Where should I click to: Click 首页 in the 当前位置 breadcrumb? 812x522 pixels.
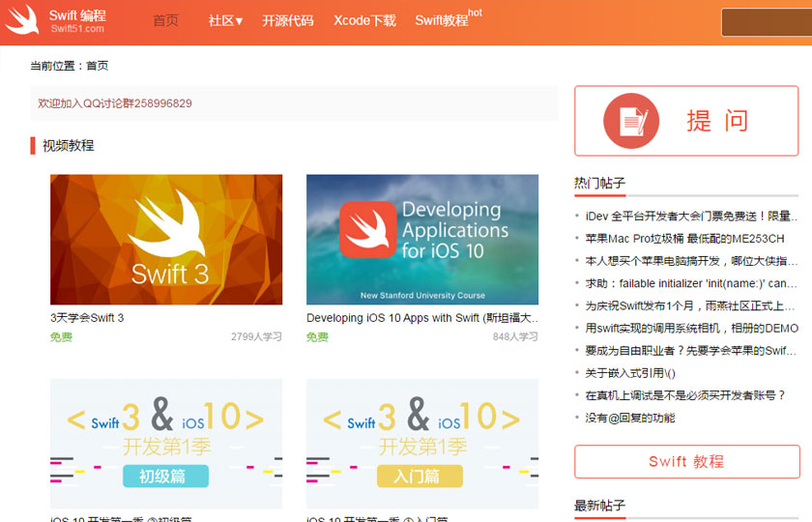click(x=98, y=66)
